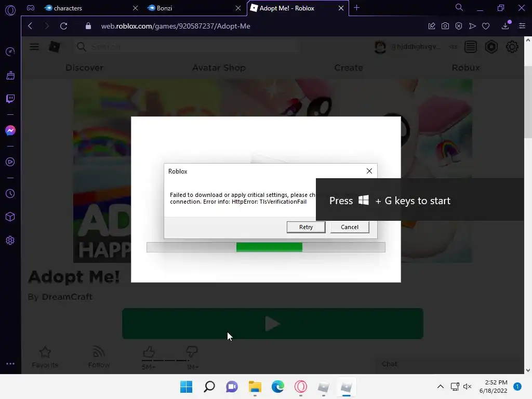Show hidden system tray icons

tap(441, 387)
